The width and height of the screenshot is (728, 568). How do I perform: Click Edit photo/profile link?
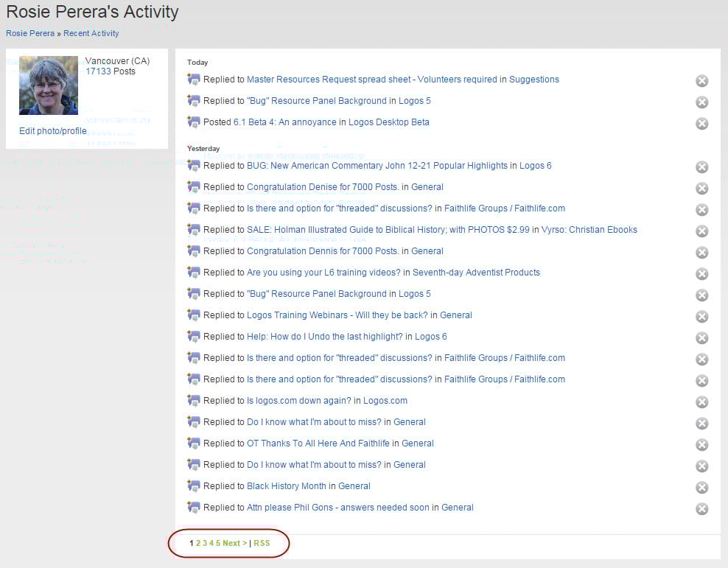[52, 131]
